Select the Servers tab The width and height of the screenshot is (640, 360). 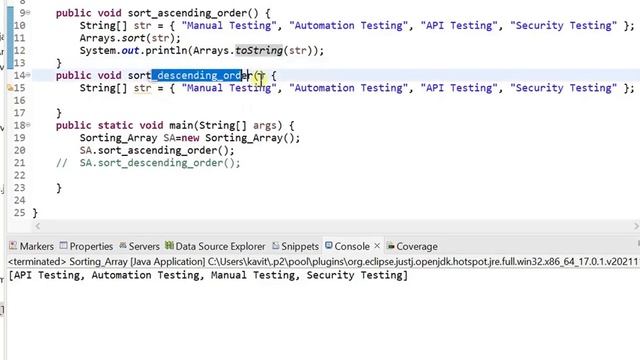click(139, 246)
